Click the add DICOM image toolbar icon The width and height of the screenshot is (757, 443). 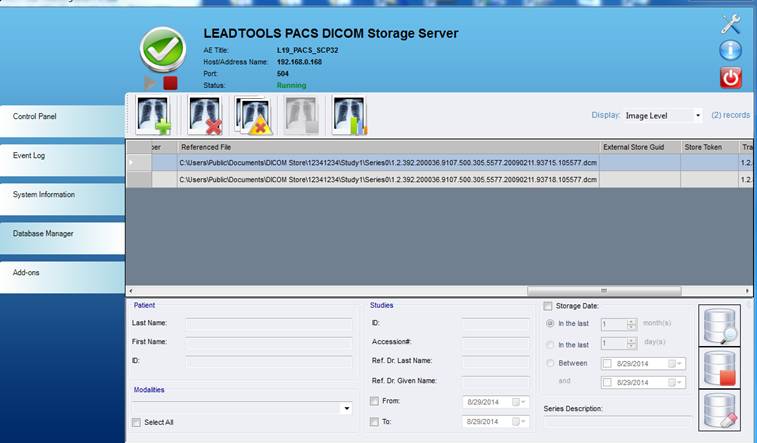pos(154,115)
